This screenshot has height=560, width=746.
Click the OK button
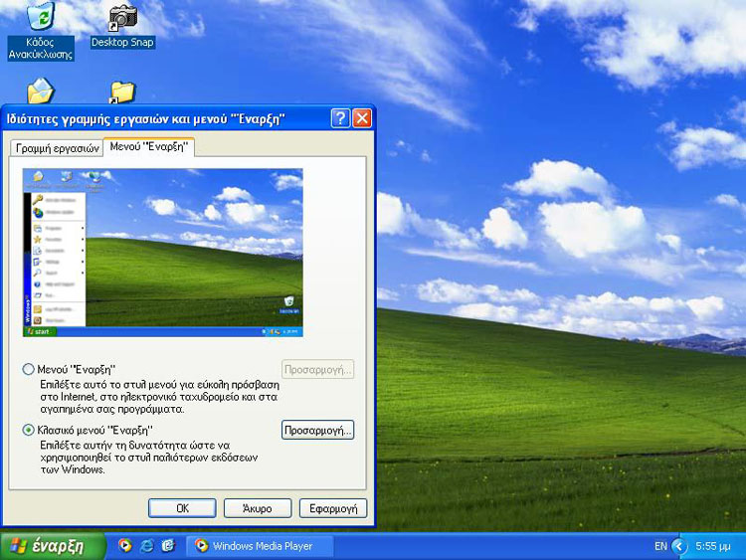(x=182, y=508)
